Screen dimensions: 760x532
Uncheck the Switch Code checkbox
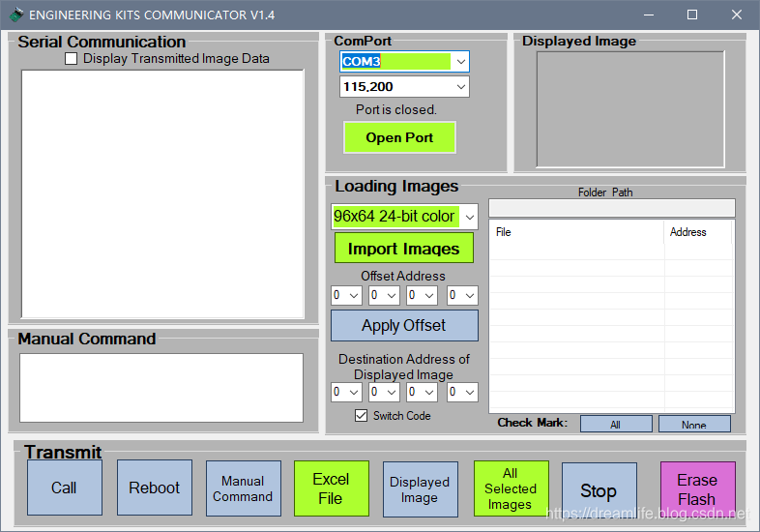pyautogui.click(x=361, y=416)
